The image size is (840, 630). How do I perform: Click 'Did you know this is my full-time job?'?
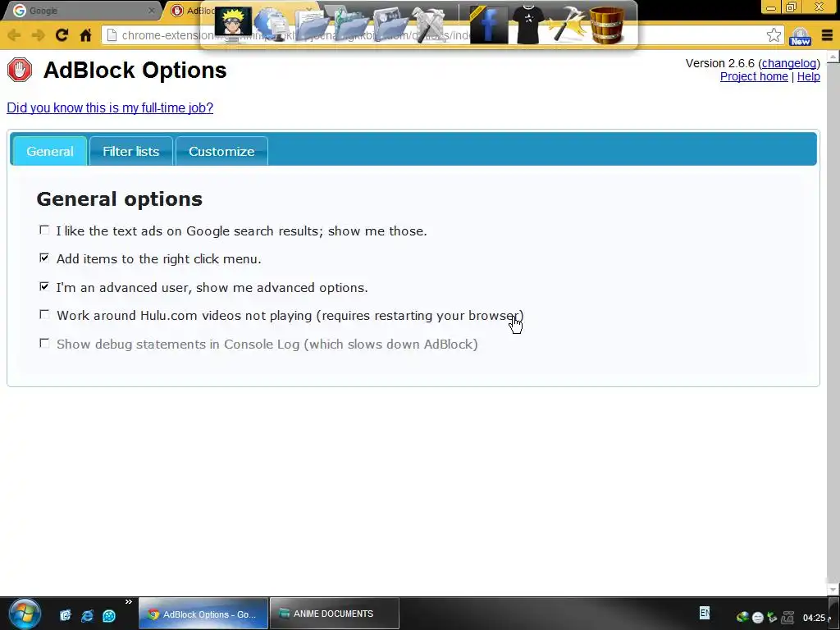[110, 107]
